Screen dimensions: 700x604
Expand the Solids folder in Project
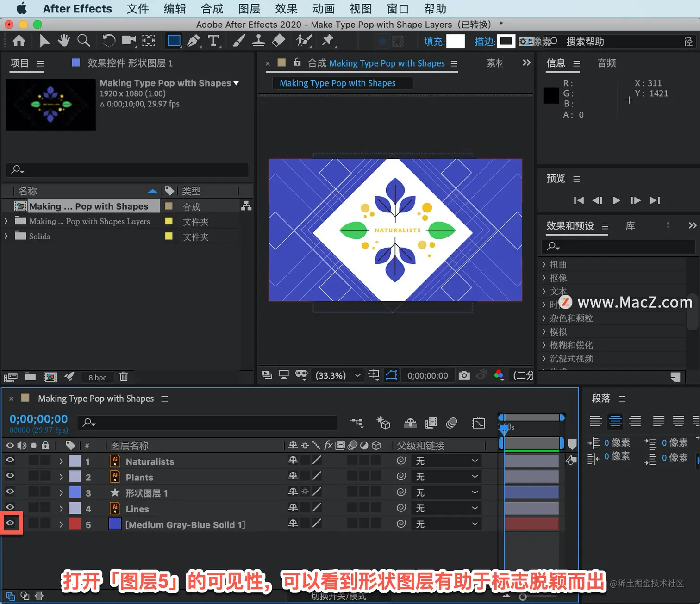pyautogui.click(x=6, y=236)
